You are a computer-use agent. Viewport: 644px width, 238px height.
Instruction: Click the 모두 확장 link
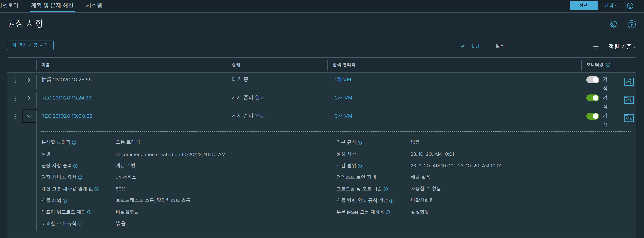[x=470, y=46]
